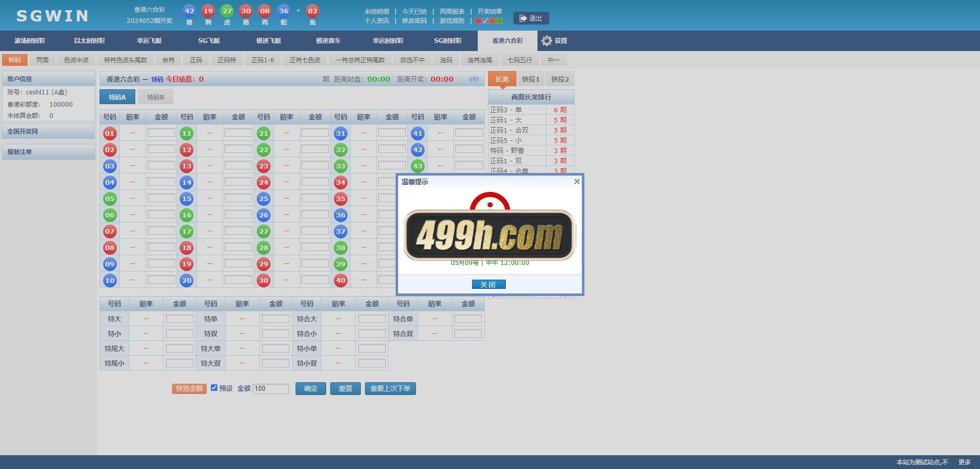Click the '正码3 - 单' row in 两面长龙排行
The height and width of the screenshot is (469, 980).
pyautogui.click(x=531, y=110)
